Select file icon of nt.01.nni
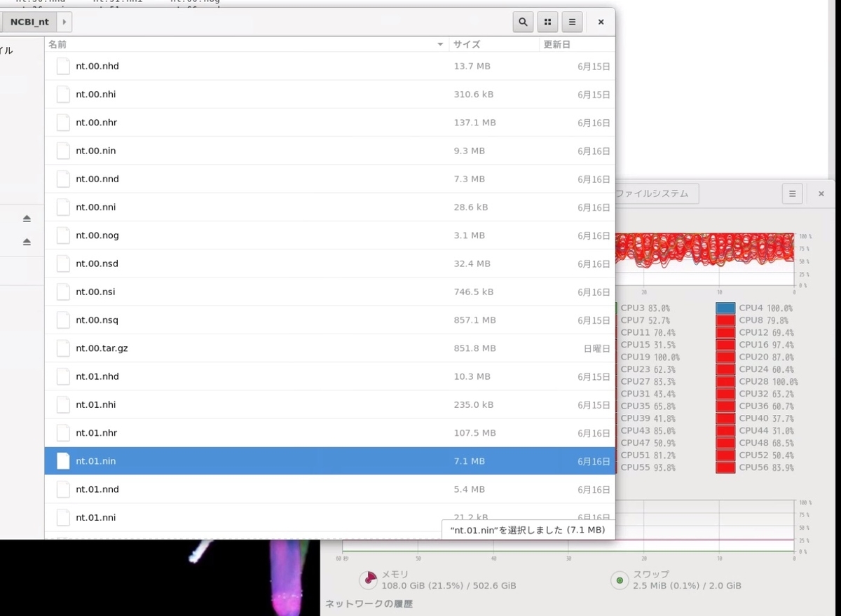 coord(63,517)
